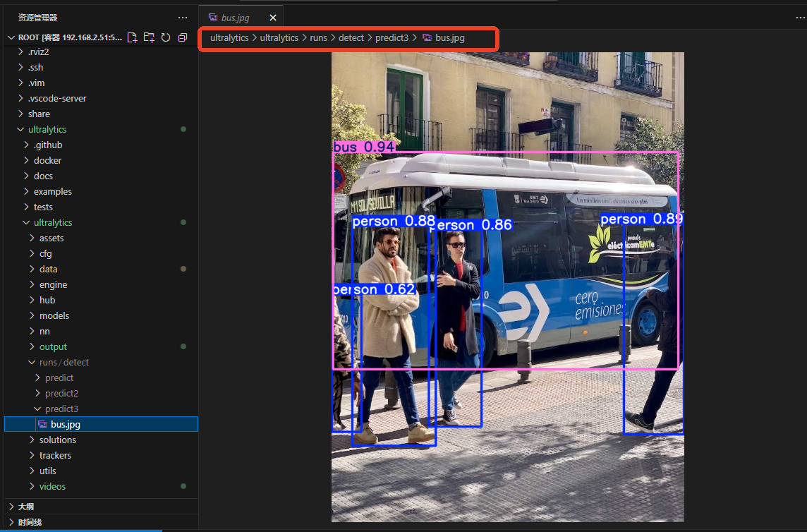Click the detect breadcrumb segment
807x532 pixels.
pyautogui.click(x=351, y=37)
